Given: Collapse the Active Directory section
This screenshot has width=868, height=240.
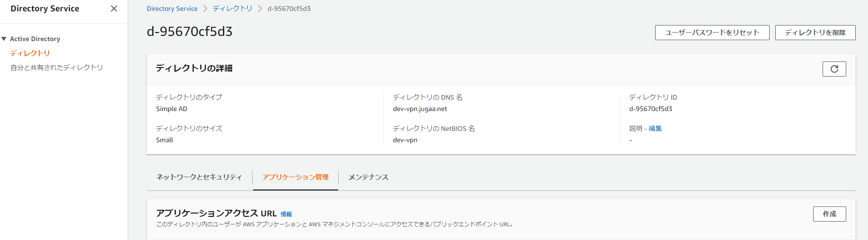Looking at the screenshot, I should click(4, 39).
